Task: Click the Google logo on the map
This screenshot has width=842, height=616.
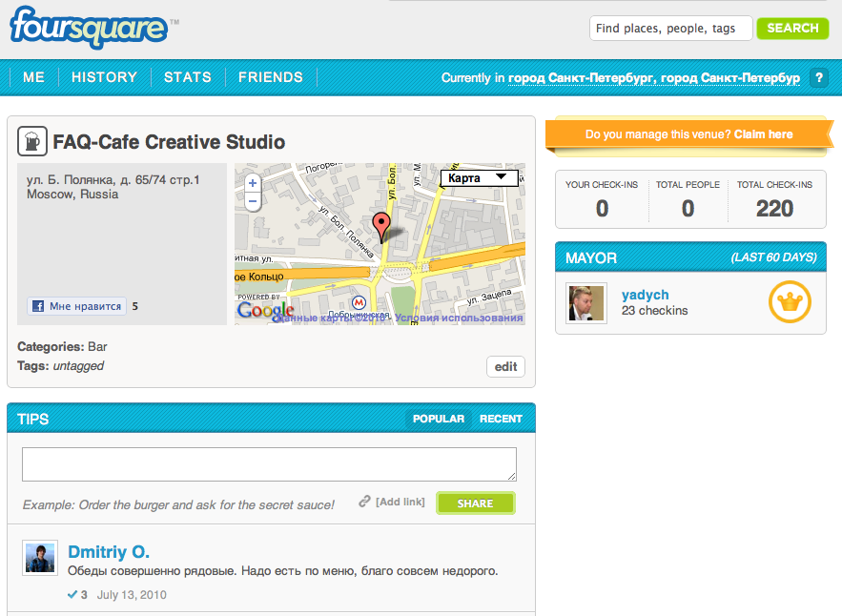Action: 265,311
